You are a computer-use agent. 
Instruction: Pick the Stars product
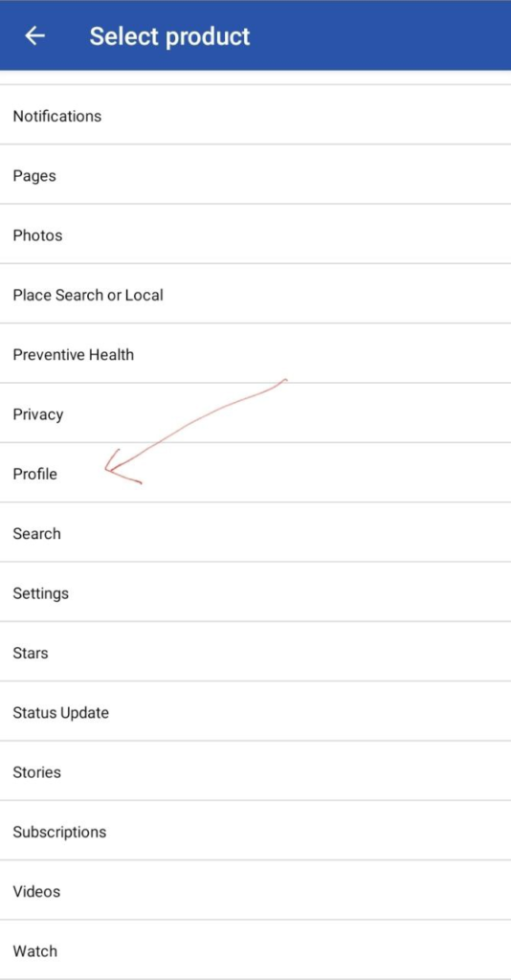coord(255,653)
